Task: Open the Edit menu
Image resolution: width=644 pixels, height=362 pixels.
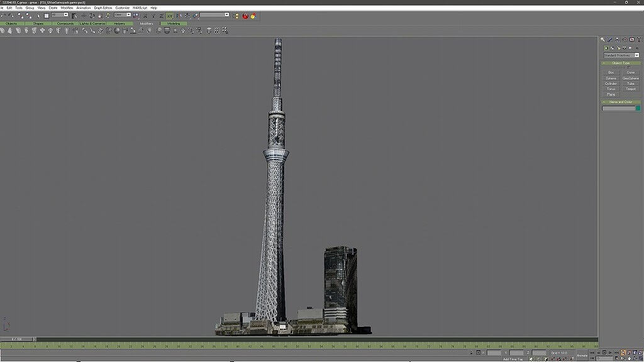Action: coord(9,8)
